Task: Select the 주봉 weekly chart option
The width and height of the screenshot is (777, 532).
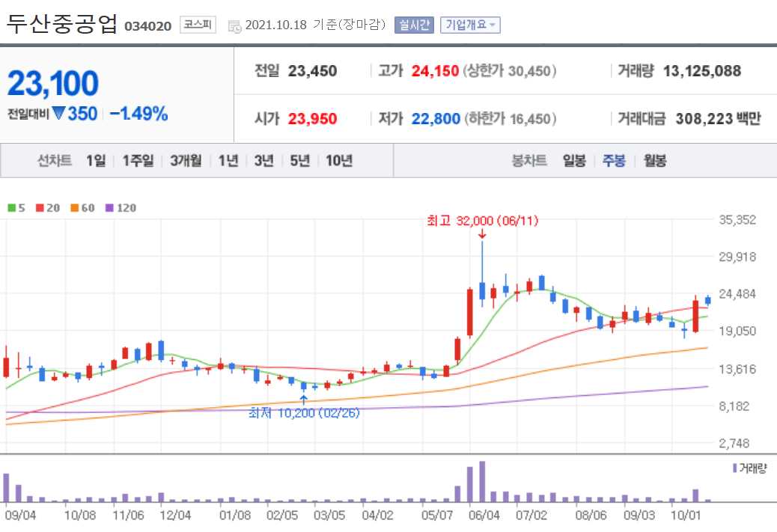Action: point(613,160)
